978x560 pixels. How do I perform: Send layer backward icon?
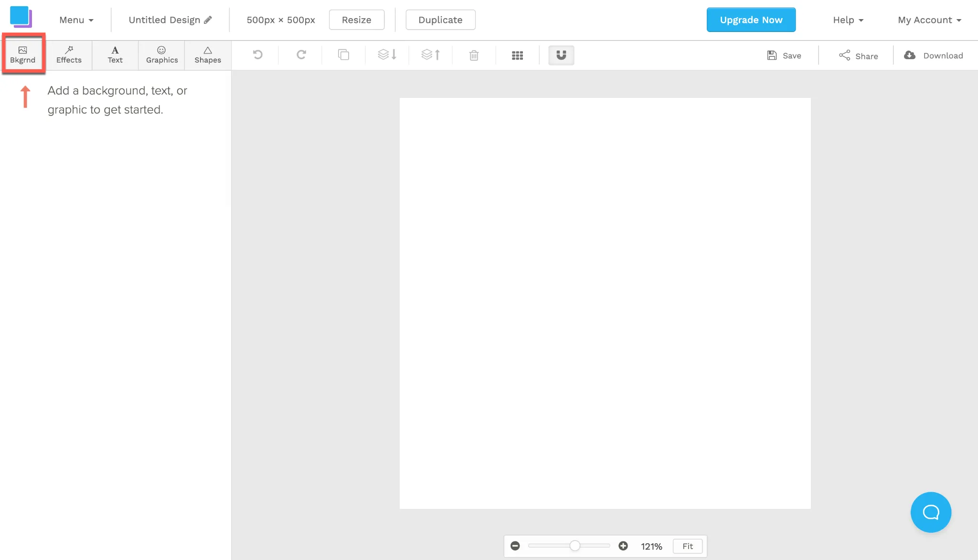point(387,55)
